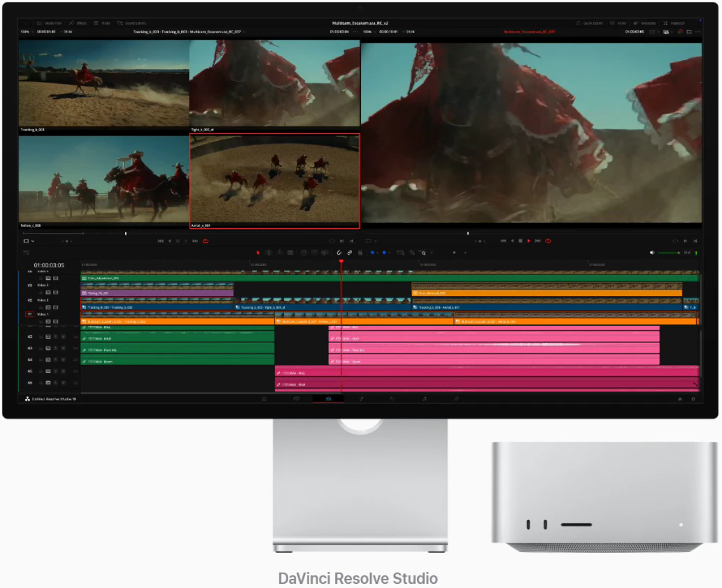Click the position lock padlock icon
Viewport: 722px width, 588px height.
(360, 253)
